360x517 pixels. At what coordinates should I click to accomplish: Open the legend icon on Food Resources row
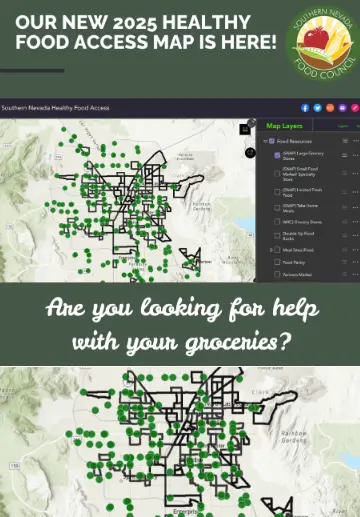pos(345,141)
